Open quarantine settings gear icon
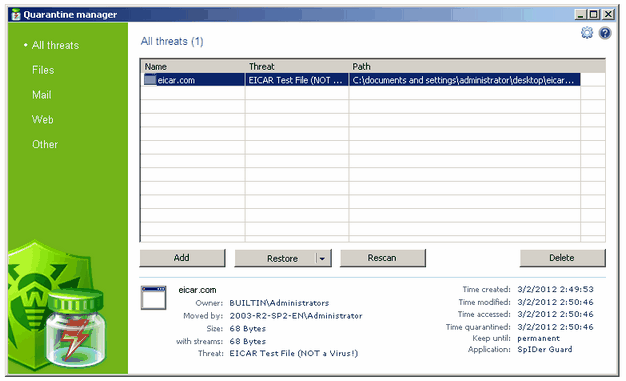Viewport: 626px width, 381px height. point(587,33)
